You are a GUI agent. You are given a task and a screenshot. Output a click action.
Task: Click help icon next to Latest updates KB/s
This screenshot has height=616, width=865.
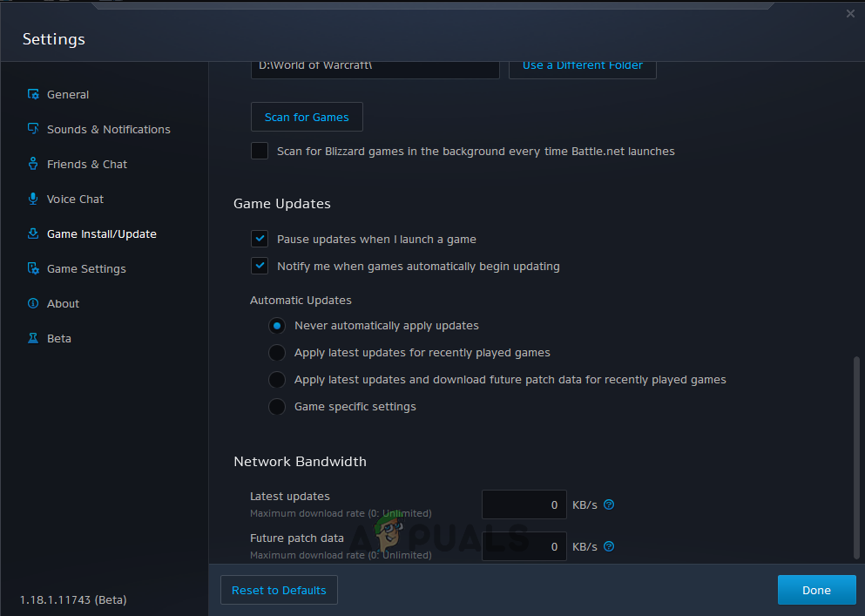pyautogui.click(x=609, y=504)
